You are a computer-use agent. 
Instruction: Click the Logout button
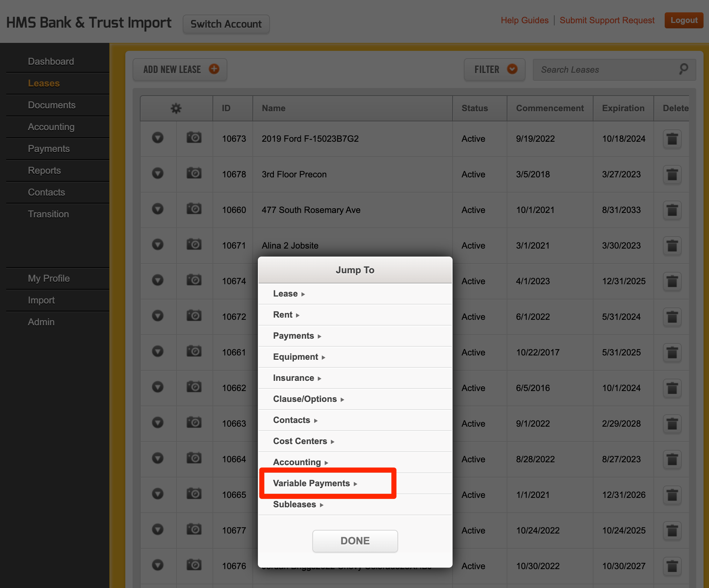(x=684, y=20)
